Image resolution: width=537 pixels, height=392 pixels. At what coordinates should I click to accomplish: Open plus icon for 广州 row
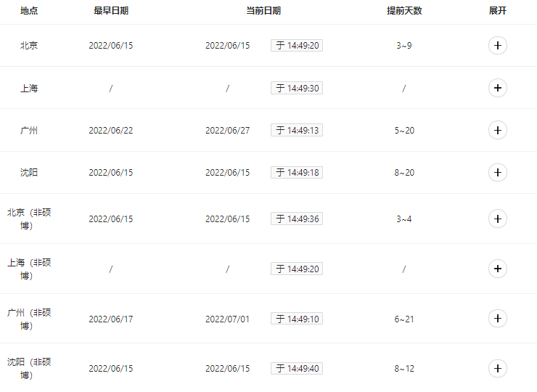tap(497, 130)
